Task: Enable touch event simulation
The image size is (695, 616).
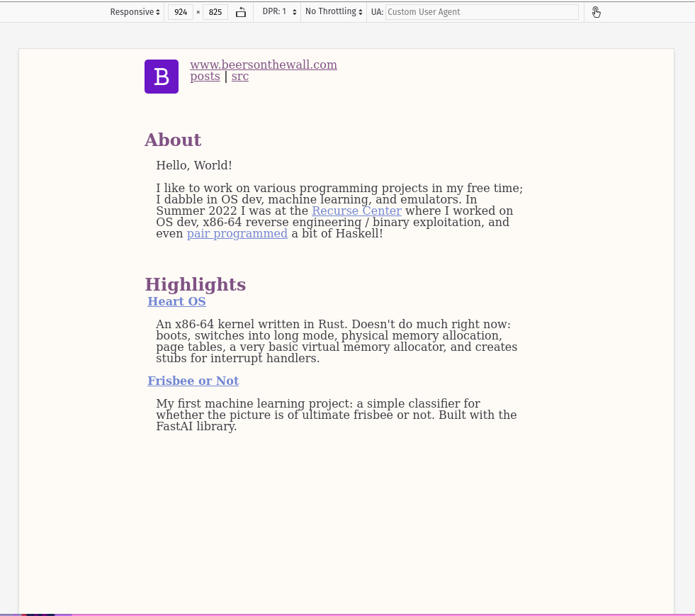Action: pos(596,12)
